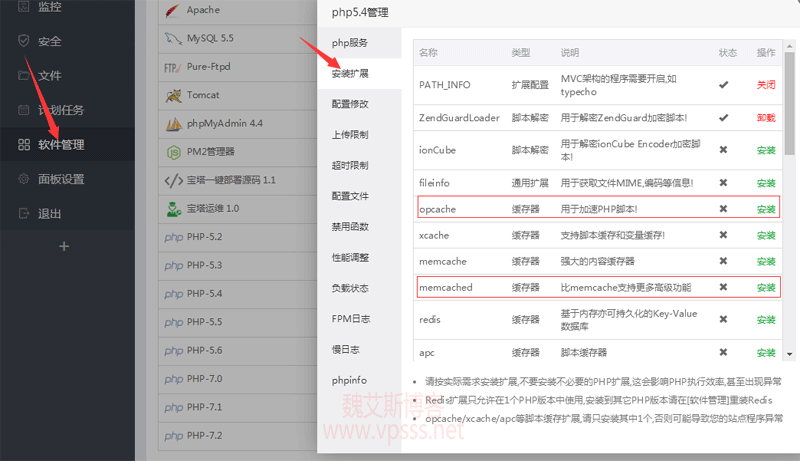This screenshot has height=461, width=800.
Task: Click the plus icon in left sidebar
Action: [x=66, y=246]
